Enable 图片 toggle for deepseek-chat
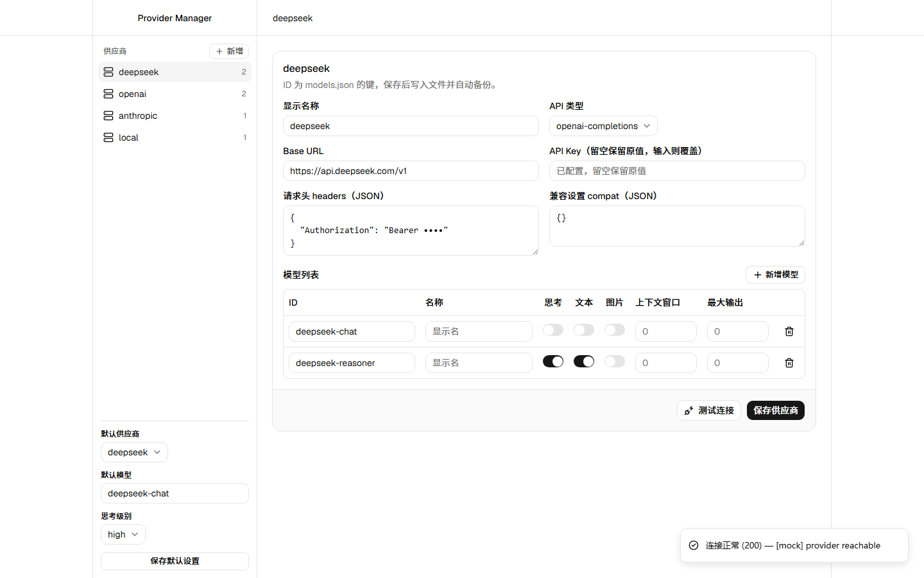This screenshot has width=924, height=578. [x=615, y=330]
